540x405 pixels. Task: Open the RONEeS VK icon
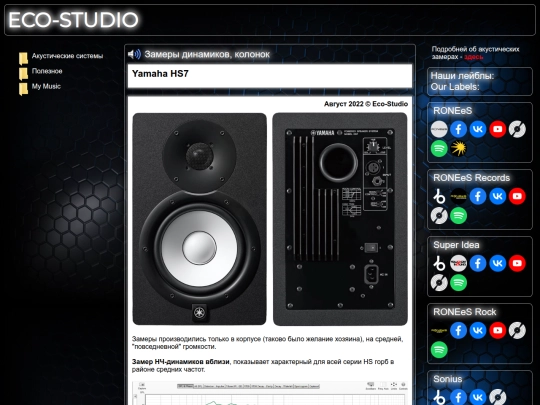(x=478, y=129)
